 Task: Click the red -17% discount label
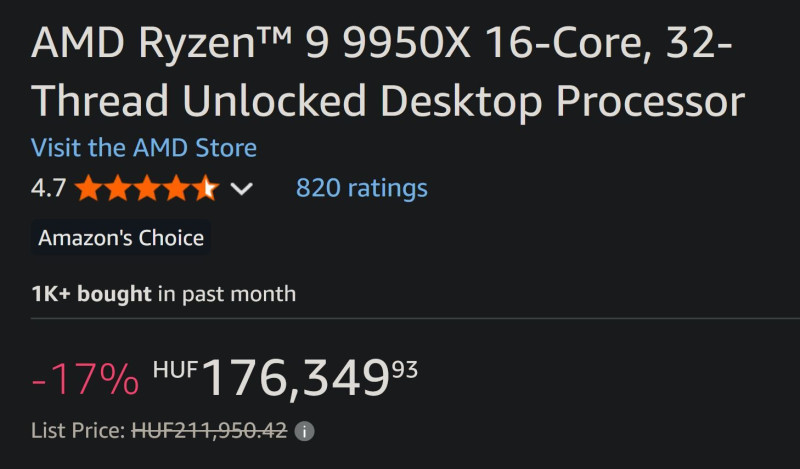coord(85,379)
